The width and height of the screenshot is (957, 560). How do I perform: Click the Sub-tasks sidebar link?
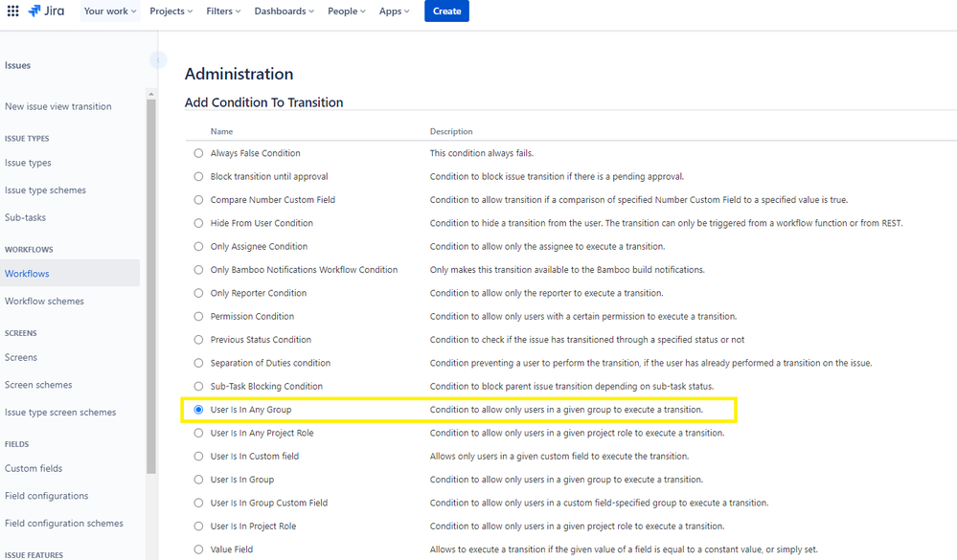(x=27, y=217)
